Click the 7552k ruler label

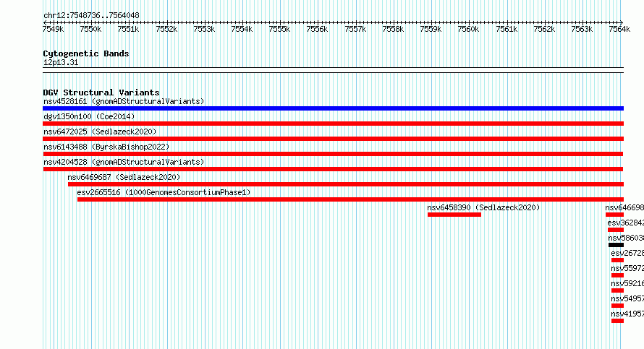click(x=166, y=29)
